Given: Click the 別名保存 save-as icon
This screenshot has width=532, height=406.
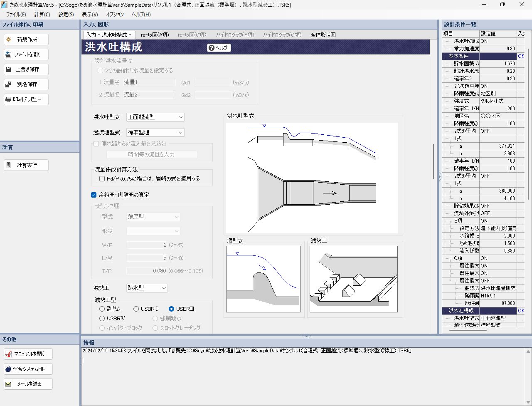Looking at the screenshot, I should coord(8,84).
